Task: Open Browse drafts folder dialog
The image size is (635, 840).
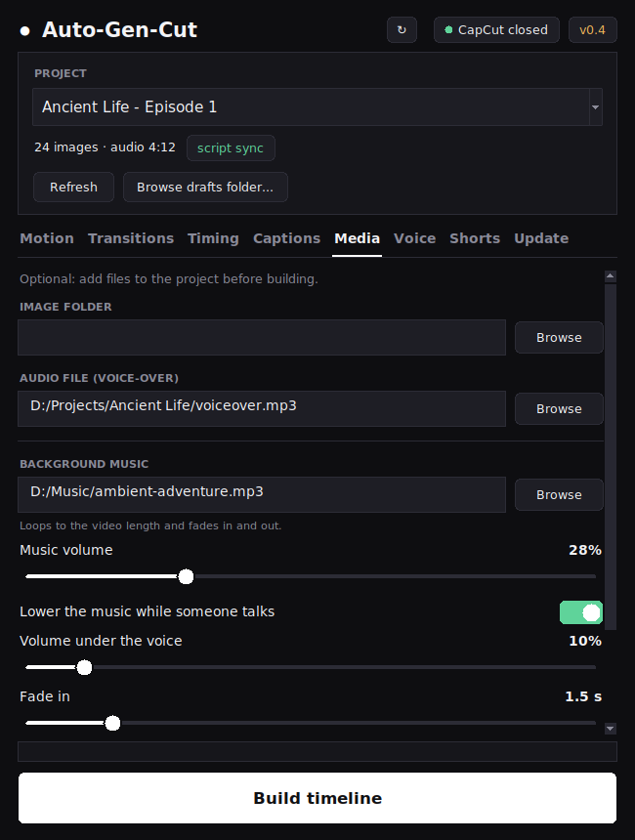Action: [205, 187]
